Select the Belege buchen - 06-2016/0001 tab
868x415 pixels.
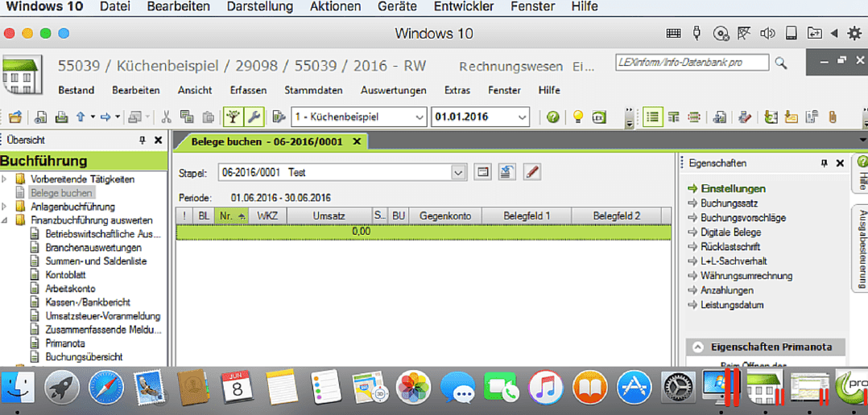(x=267, y=142)
